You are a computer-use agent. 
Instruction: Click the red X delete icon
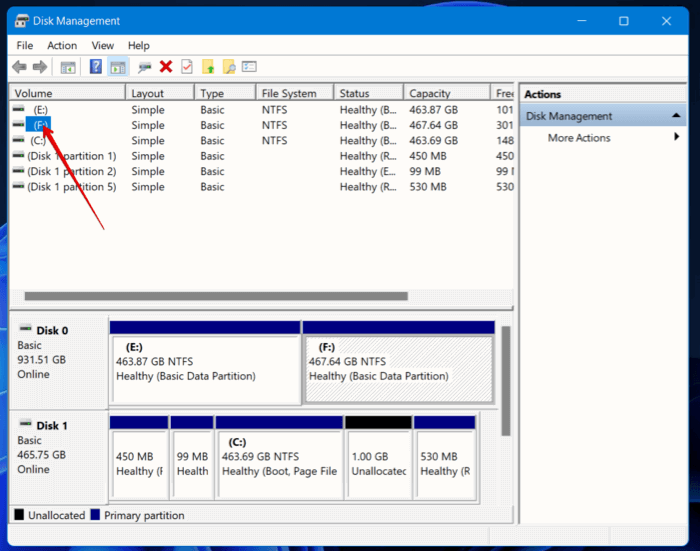pos(166,67)
